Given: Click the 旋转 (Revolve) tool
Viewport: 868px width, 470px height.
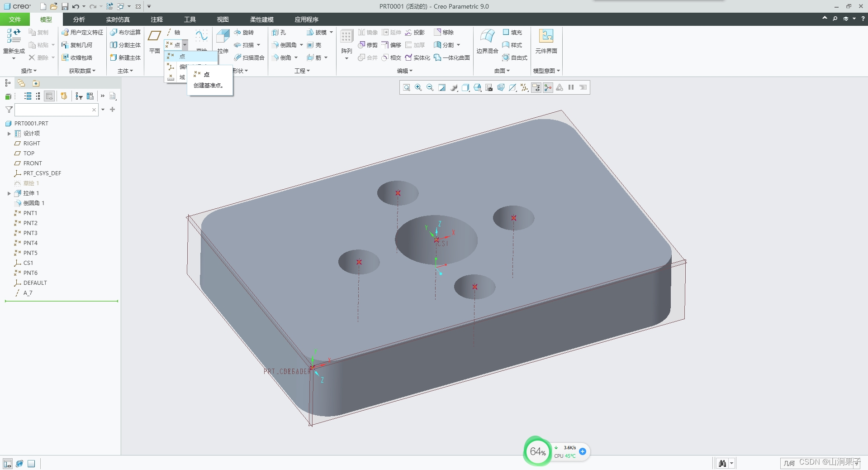Looking at the screenshot, I should (x=244, y=32).
